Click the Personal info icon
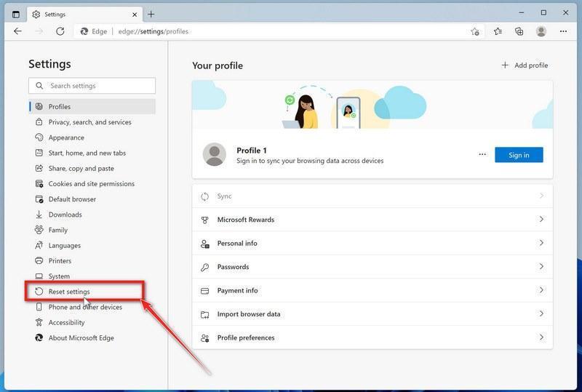The height and width of the screenshot is (392, 582). click(205, 244)
